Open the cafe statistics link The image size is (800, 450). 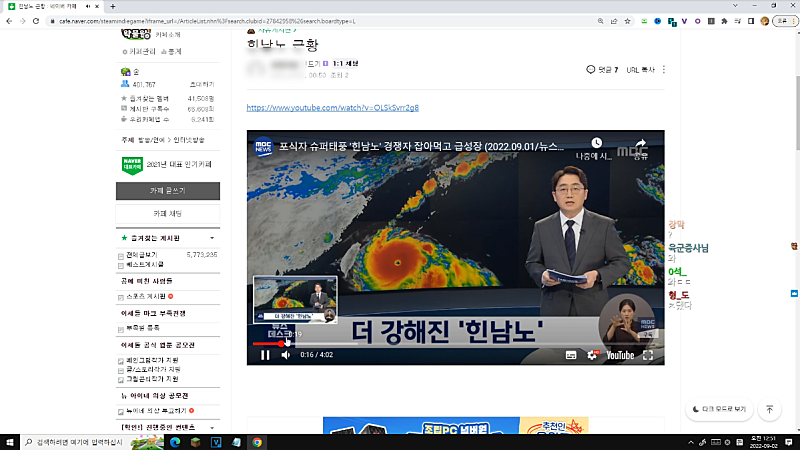point(171,52)
